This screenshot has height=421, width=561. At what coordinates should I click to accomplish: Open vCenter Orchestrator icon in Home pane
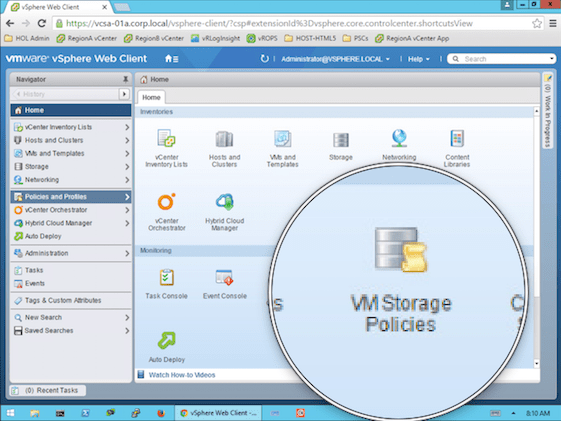(x=166, y=202)
